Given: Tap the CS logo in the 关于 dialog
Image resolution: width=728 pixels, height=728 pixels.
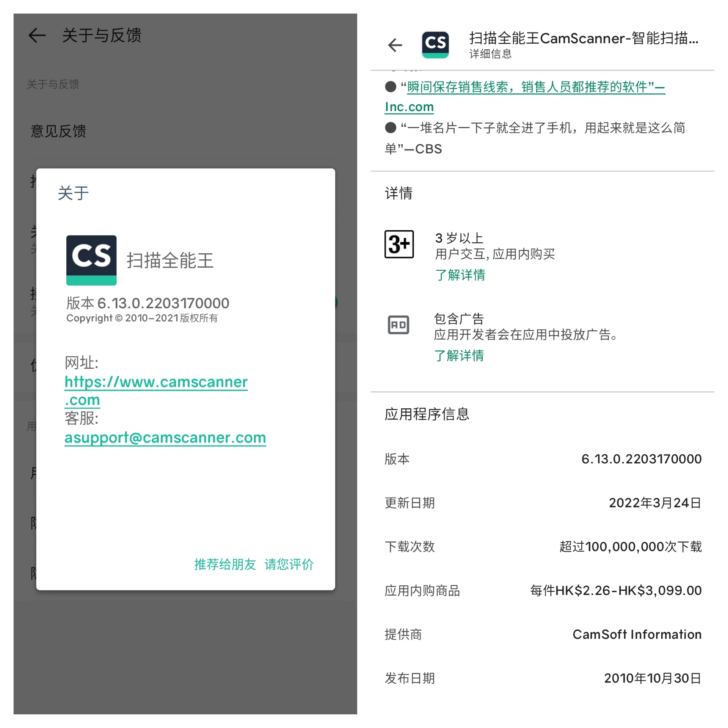Looking at the screenshot, I should (91, 260).
